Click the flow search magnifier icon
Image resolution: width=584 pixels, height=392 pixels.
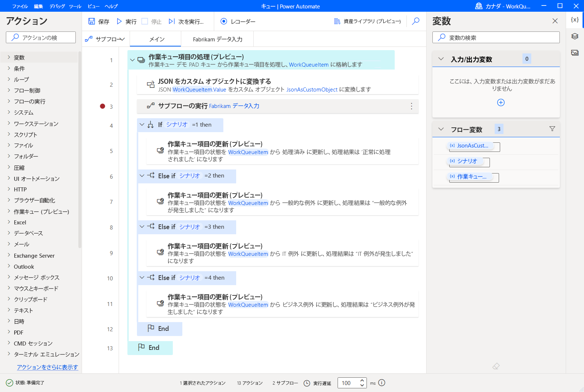coord(416,21)
